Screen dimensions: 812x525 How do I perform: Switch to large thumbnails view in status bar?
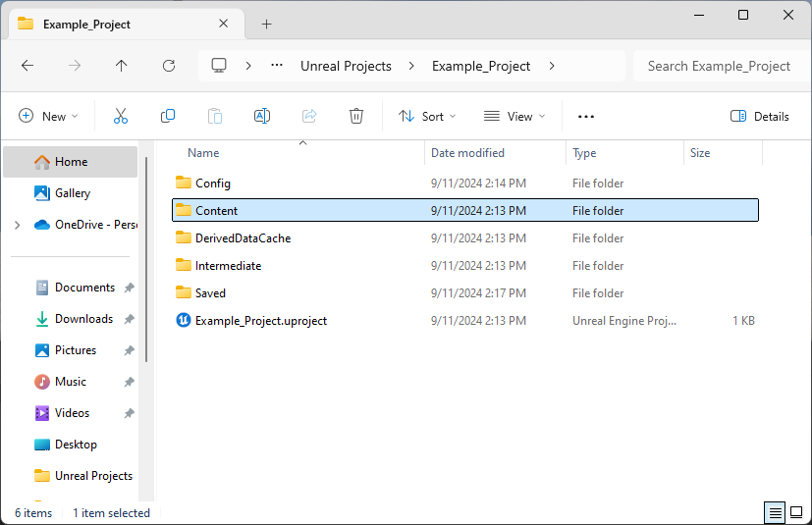(796, 513)
